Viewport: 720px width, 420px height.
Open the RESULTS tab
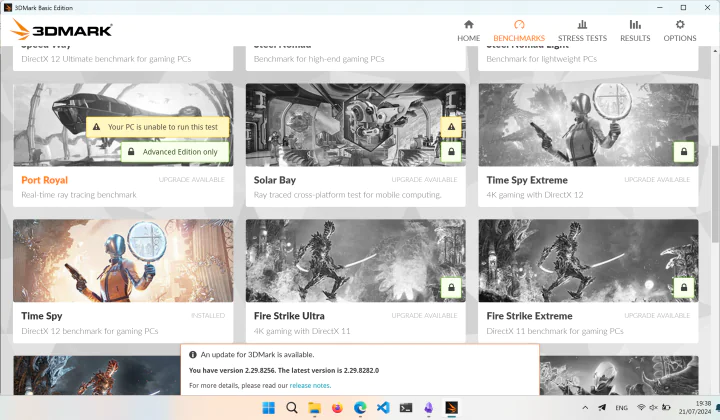pyautogui.click(x=635, y=31)
